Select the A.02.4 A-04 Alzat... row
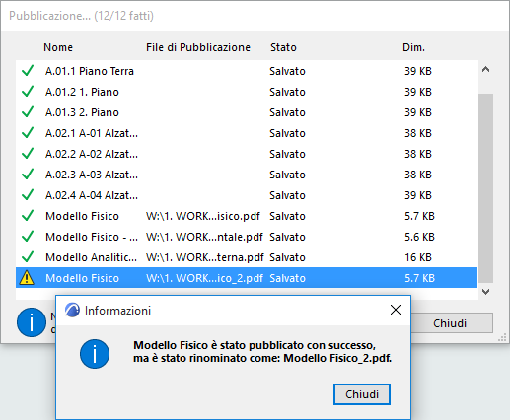This screenshot has width=510, height=420. tap(247, 195)
